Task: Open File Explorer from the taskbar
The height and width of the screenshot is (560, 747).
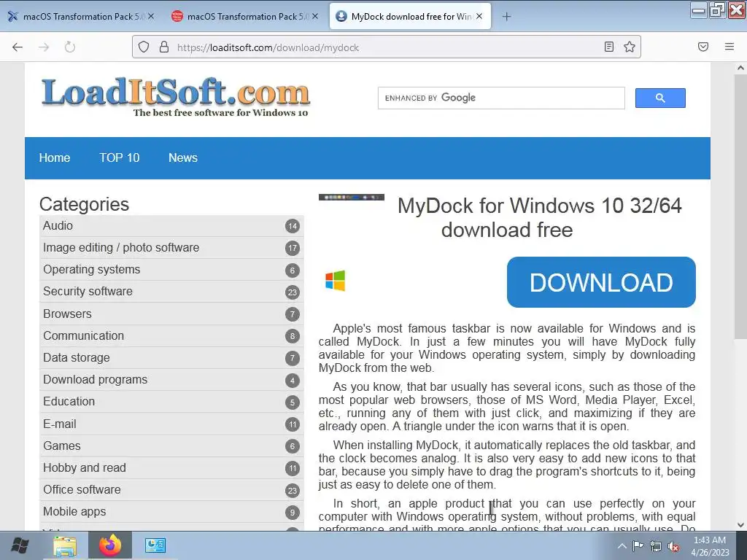Action: tap(65, 545)
